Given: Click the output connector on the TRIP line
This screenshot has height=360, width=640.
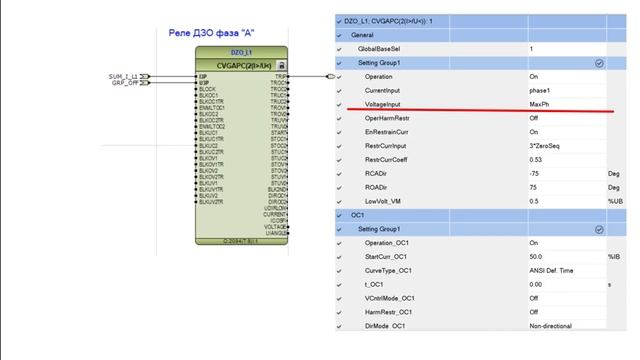Looking at the screenshot, I should pyautogui.click(x=331, y=76).
